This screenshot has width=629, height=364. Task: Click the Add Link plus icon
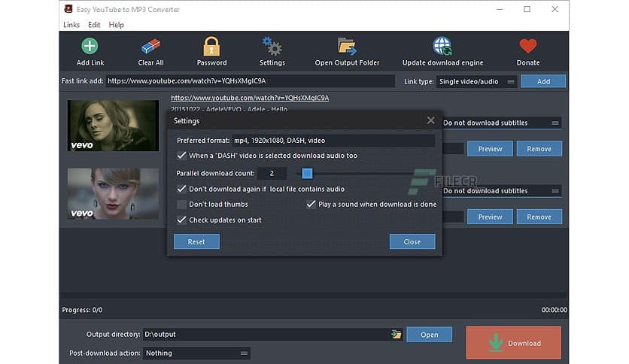point(90,46)
